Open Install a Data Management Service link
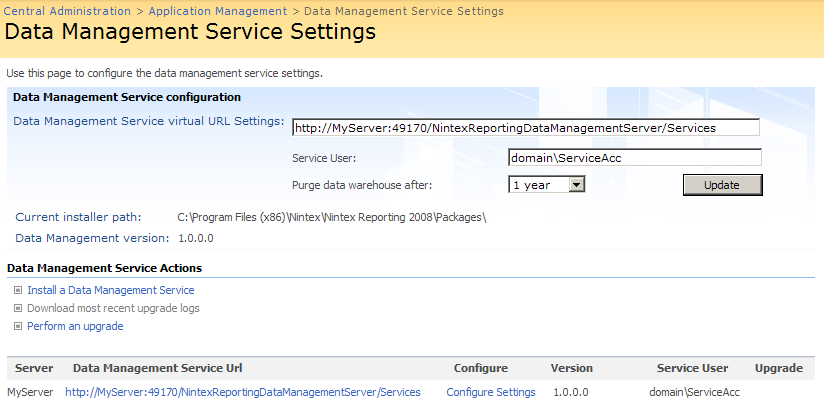Image resolution: width=824 pixels, height=413 pixels. coord(110,290)
